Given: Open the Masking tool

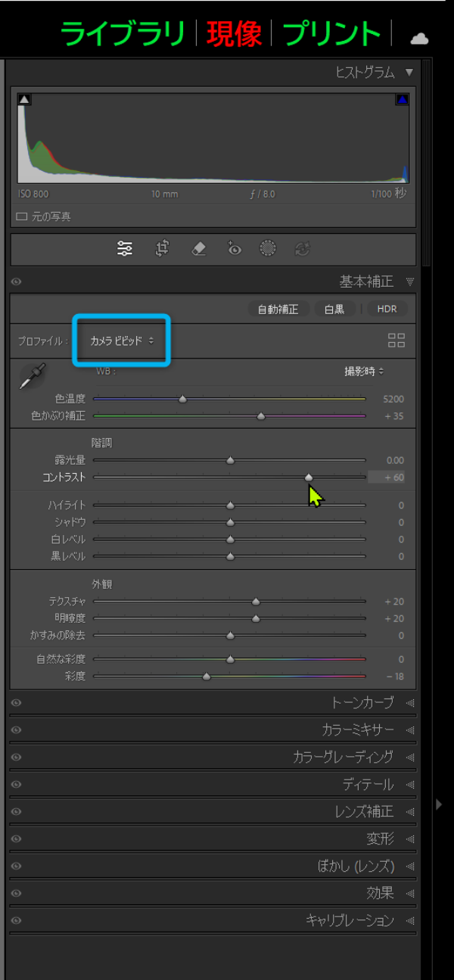Looking at the screenshot, I should (x=268, y=249).
